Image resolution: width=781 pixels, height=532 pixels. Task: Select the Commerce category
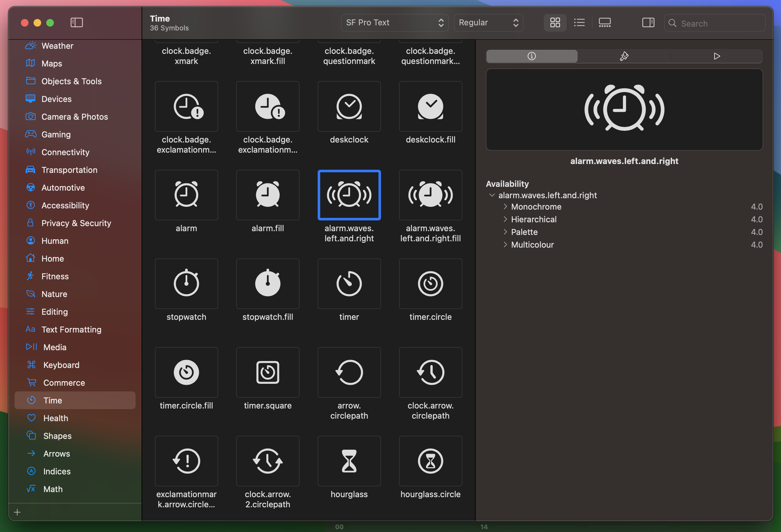75,383
